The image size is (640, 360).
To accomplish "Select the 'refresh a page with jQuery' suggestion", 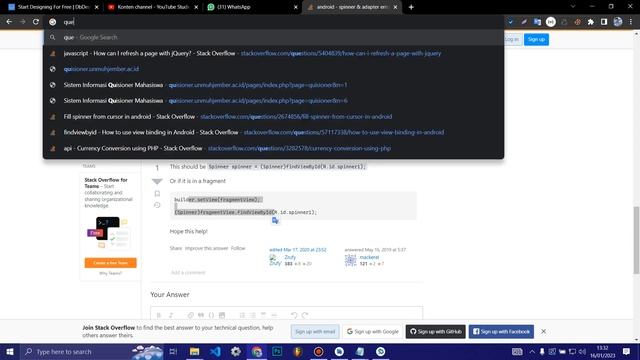I will coord(273,53).
